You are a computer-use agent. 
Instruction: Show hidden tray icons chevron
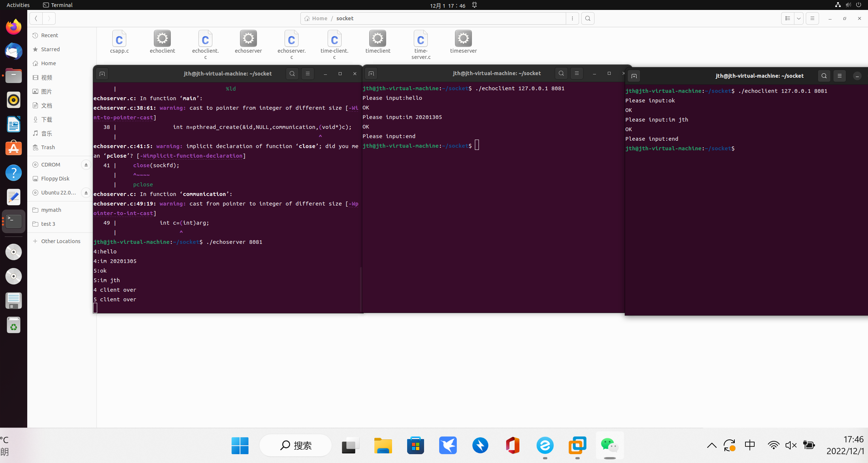coord(712,445)
